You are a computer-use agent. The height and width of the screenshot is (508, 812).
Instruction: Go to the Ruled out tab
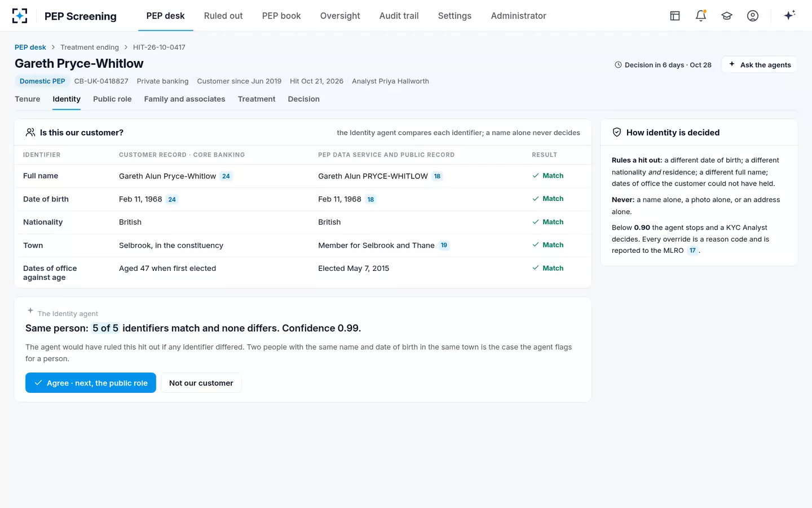(x=223, y=16)
